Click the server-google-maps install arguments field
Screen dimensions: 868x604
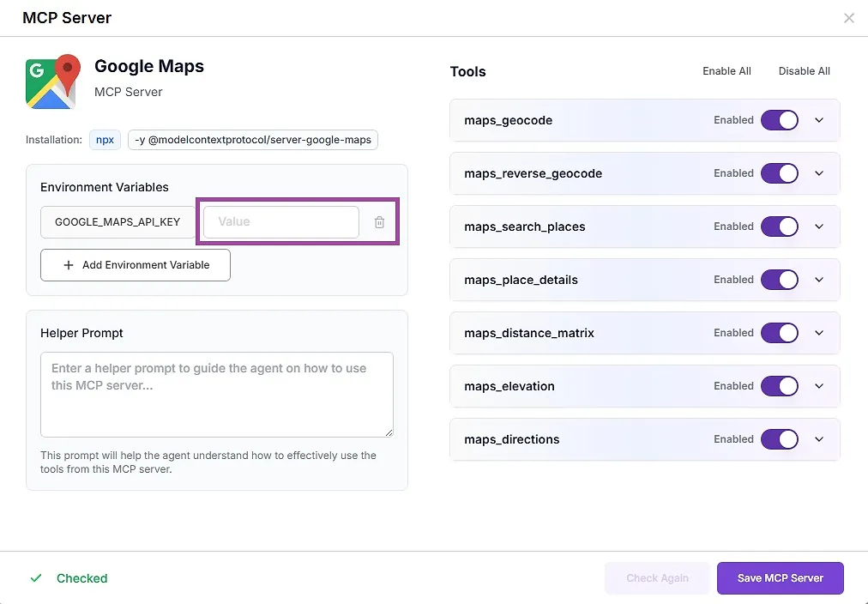253,140
